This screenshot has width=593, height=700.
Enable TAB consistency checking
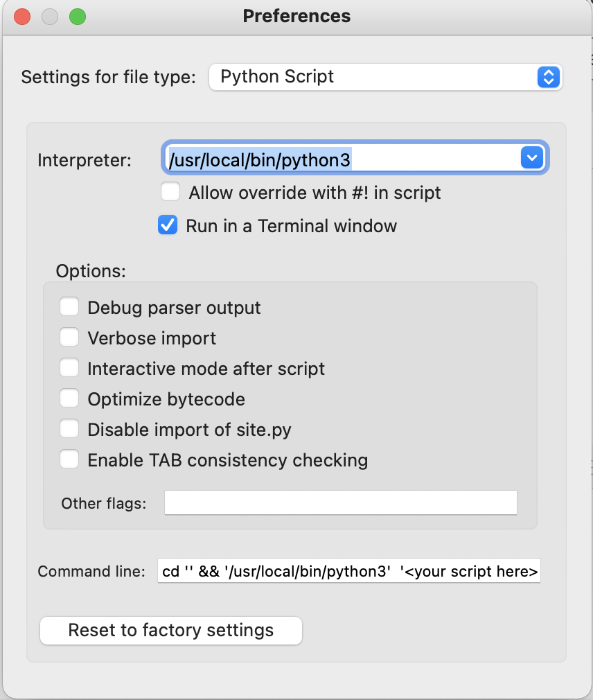69,460
